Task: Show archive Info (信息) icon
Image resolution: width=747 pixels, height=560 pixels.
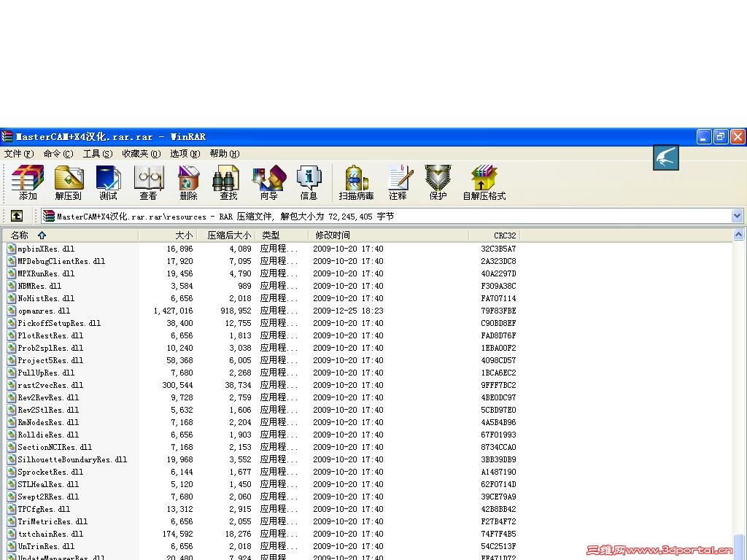Action: (x=309, y=182)
